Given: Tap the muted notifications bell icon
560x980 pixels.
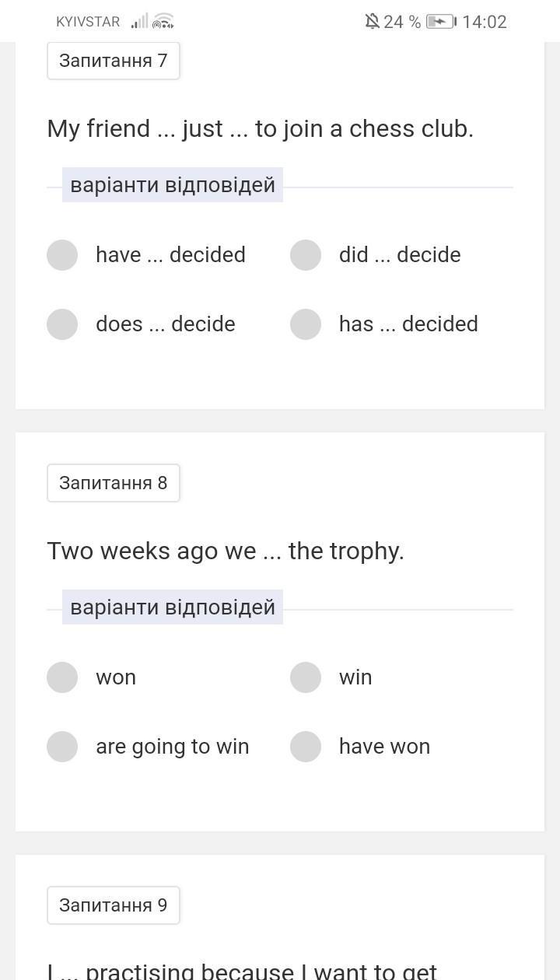Looking at the screenshot, I should (372, 21).
